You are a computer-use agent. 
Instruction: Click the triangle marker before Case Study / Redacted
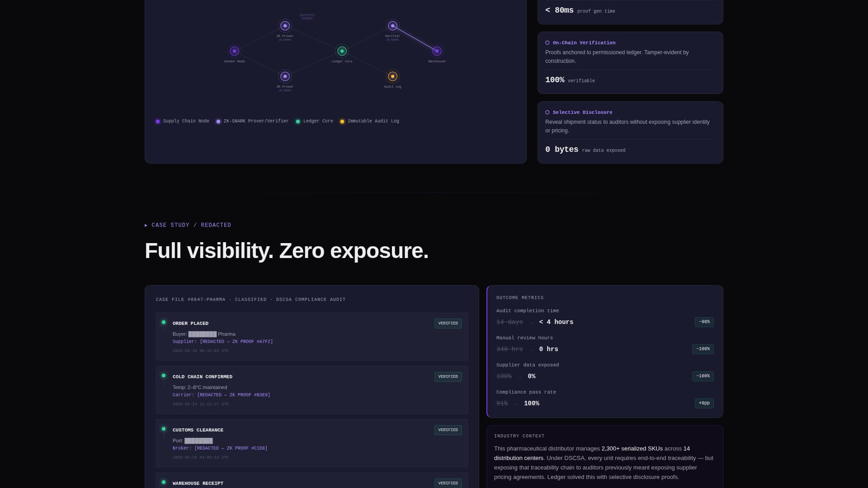(x=146, y=225)
